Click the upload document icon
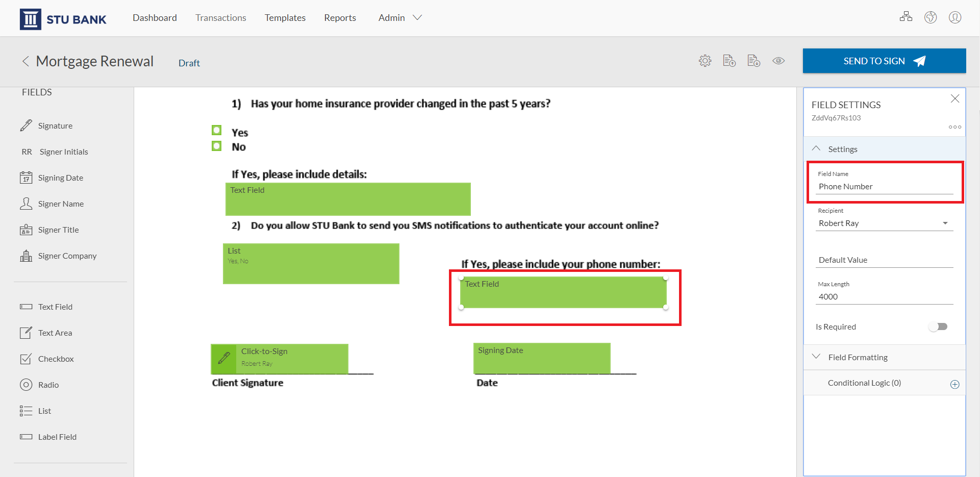Image resolution: width=980 pixels, height=477 pixels. pyautogui.click(x=730, y=61)
